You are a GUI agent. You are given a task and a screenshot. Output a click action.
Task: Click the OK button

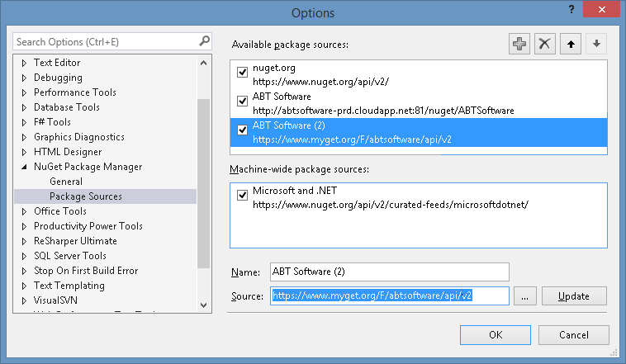[x=495, y=335]
